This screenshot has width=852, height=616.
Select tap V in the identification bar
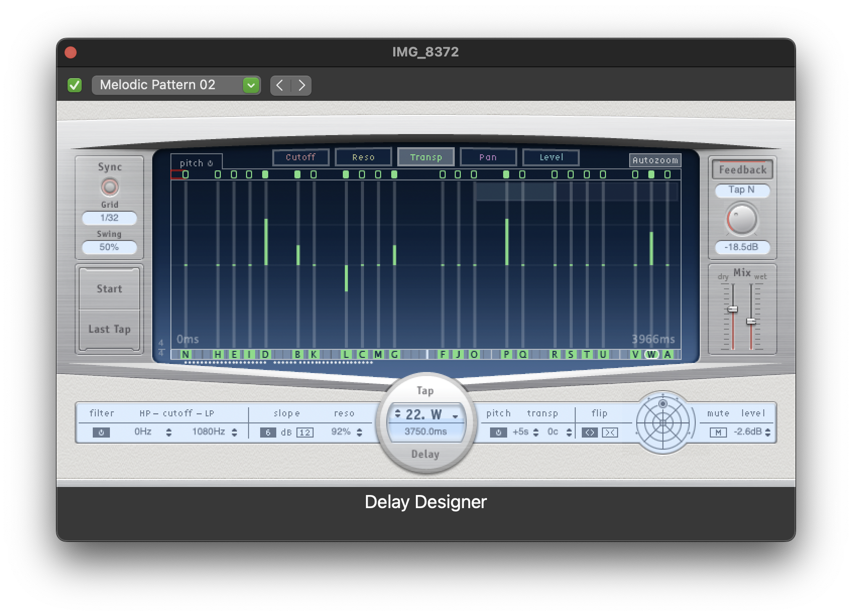(635, 354)
